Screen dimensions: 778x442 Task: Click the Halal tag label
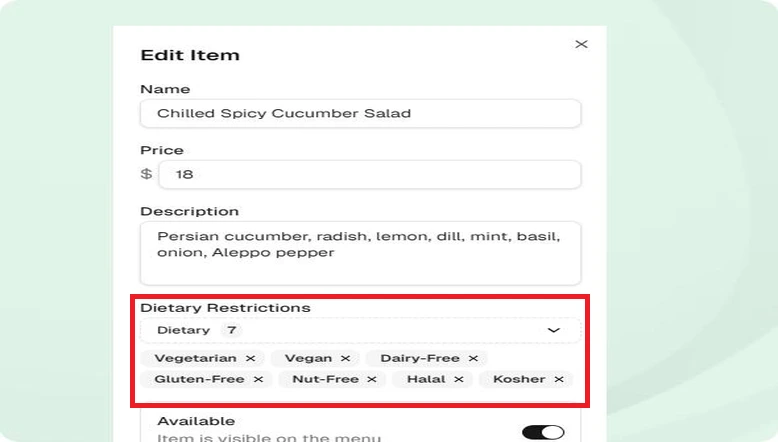coord(426,379)
